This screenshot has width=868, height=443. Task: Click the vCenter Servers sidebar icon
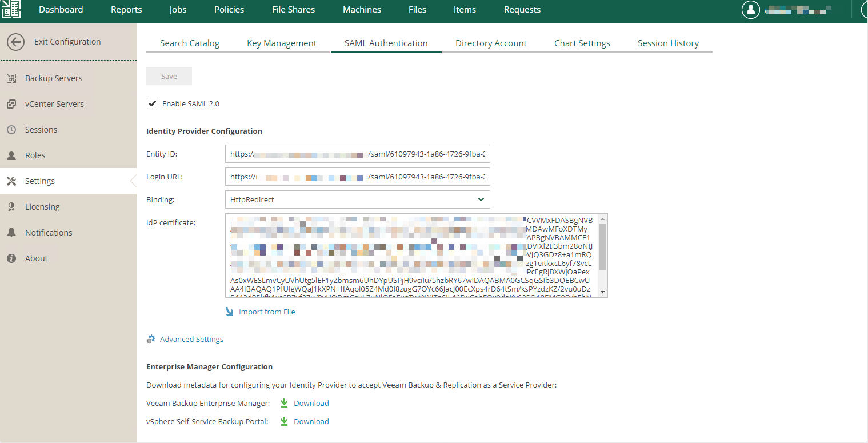coord(11,104)
